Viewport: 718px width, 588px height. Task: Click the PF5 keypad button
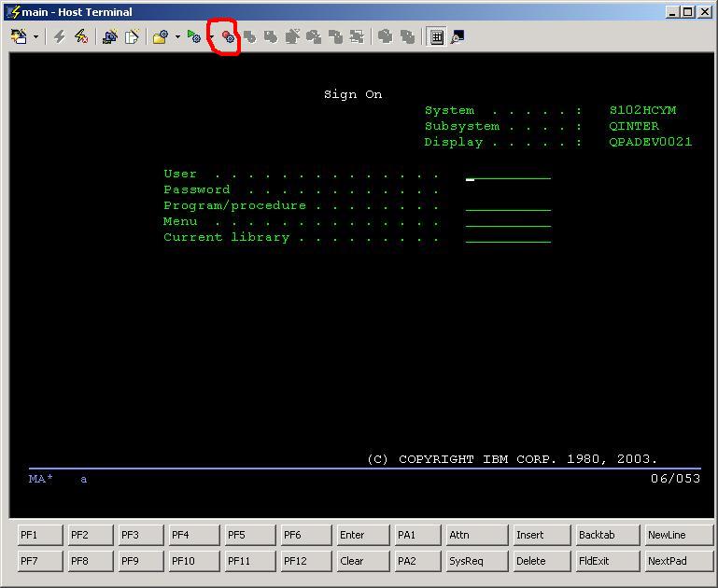250,535
